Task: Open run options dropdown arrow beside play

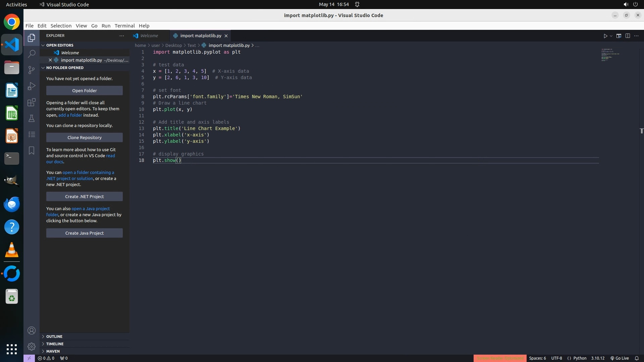Action: coord(611,36)
